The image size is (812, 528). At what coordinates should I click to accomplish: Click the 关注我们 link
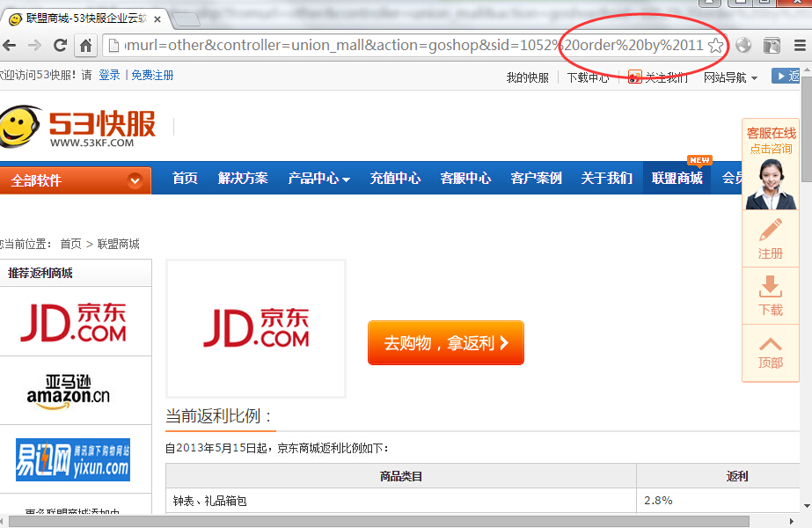658,77
